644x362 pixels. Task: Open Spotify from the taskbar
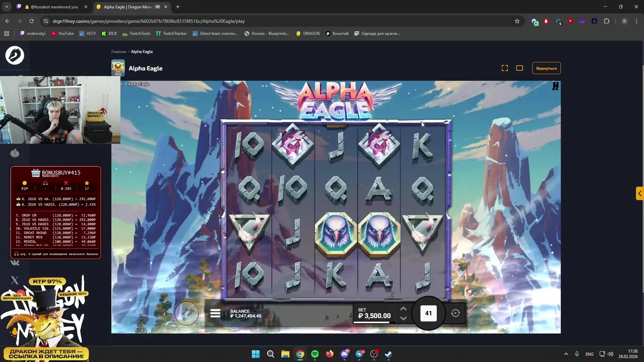(x=315, y=354)
